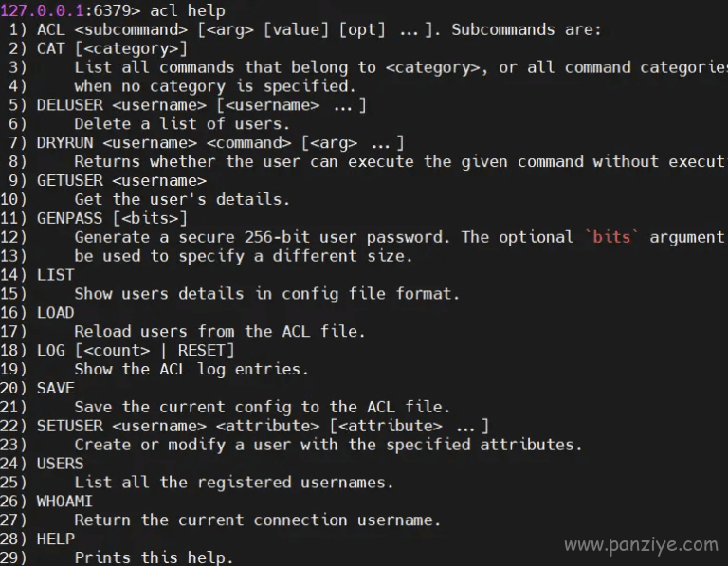Screen dimensions: 728x566
Task: Click the LIST subcommand entry
Action: 55,275
